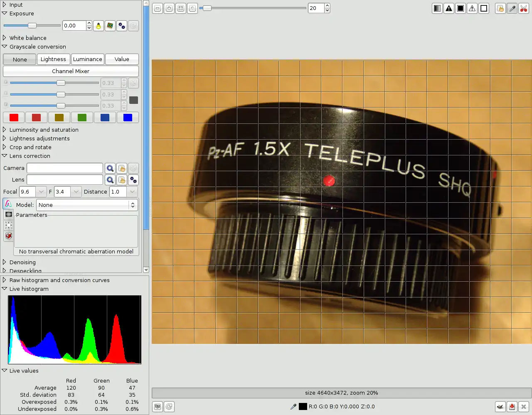The image size is (532, 415).
Task: Expand Luminosity and saturation section
Action: pyautogui.click(x=5, y=130)
